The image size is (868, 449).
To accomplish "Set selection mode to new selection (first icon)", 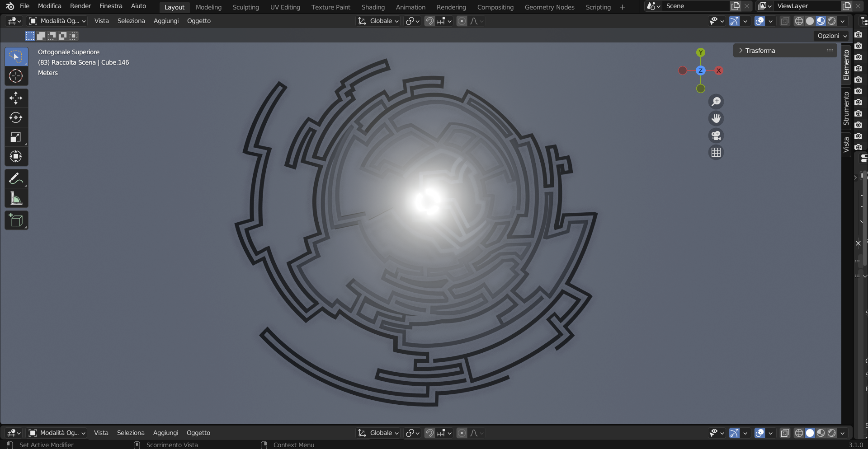I will point(30,36).
